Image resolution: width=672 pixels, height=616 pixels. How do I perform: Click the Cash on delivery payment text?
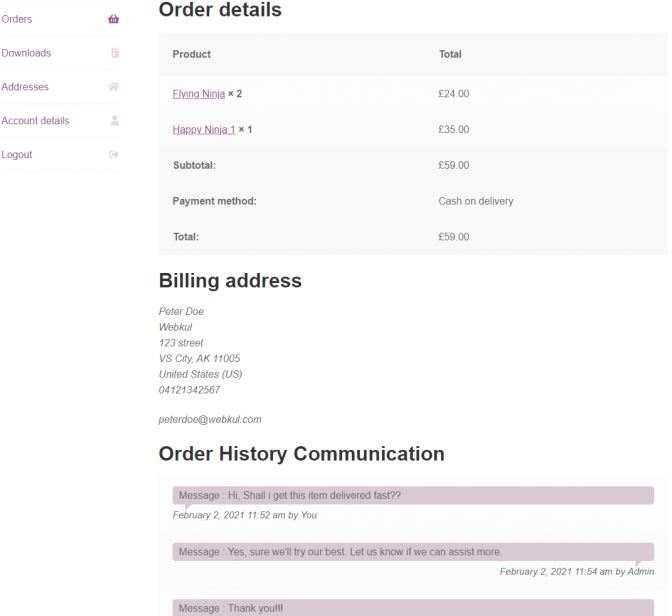[x=476, y=201]
